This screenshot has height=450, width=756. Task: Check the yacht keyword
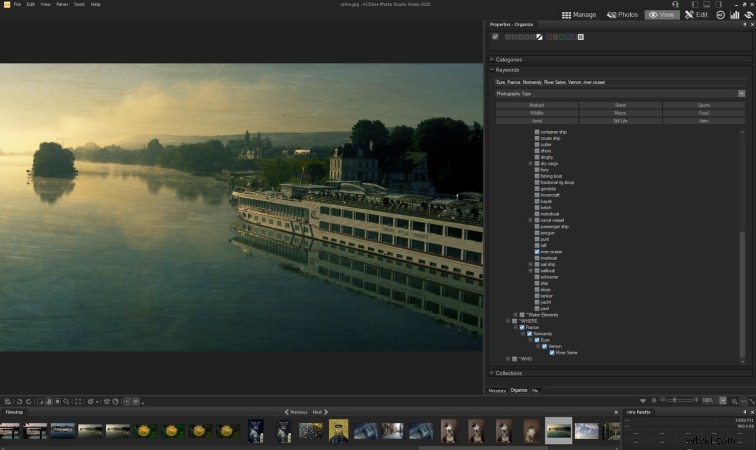click(537, 302)
